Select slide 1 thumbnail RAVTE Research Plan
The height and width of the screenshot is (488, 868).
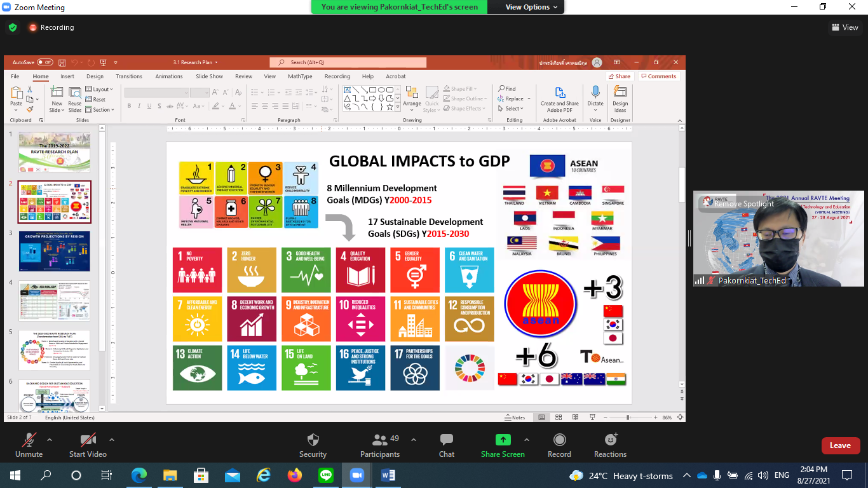tap(54, 152)
